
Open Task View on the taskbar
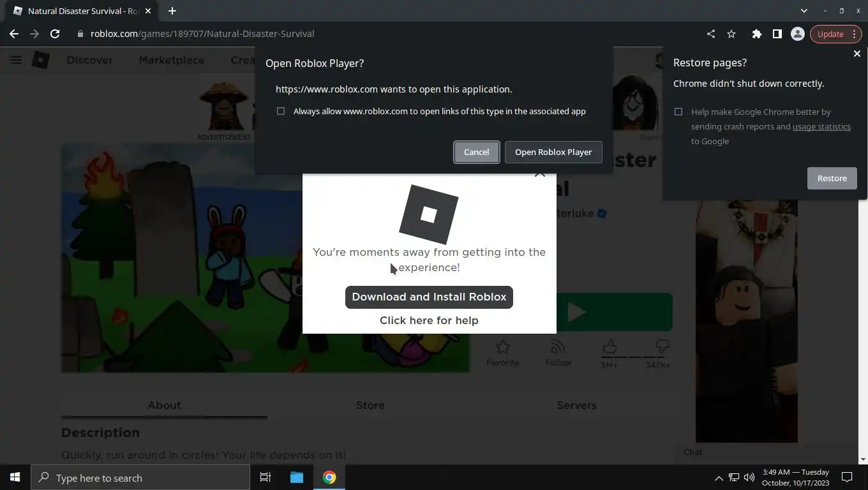pyautogui.click(x=266, y=477)
